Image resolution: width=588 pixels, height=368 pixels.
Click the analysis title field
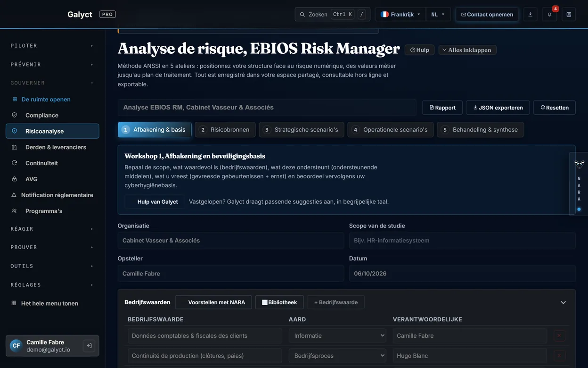pyautogui.click(x=267, y=108)
